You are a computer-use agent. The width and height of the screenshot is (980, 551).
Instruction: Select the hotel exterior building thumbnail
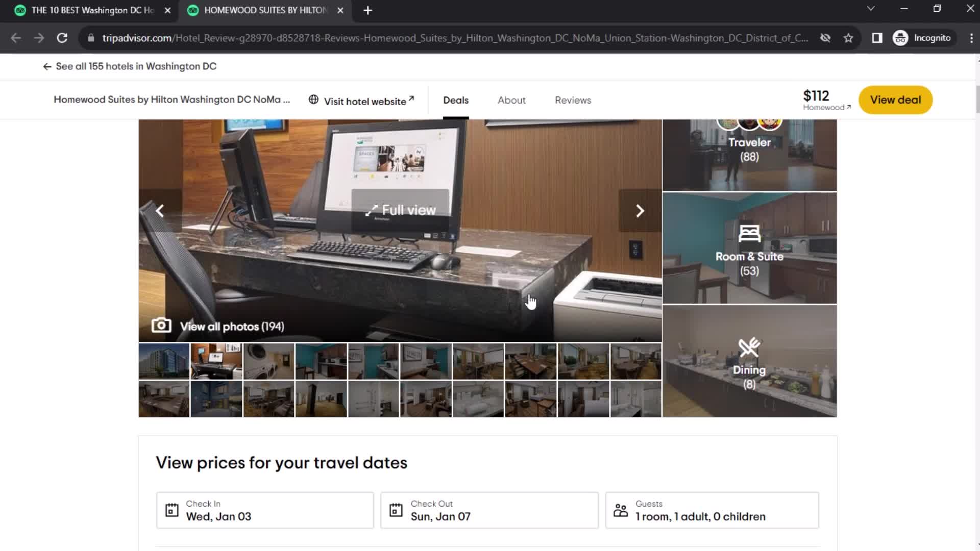tap(164, 361)
